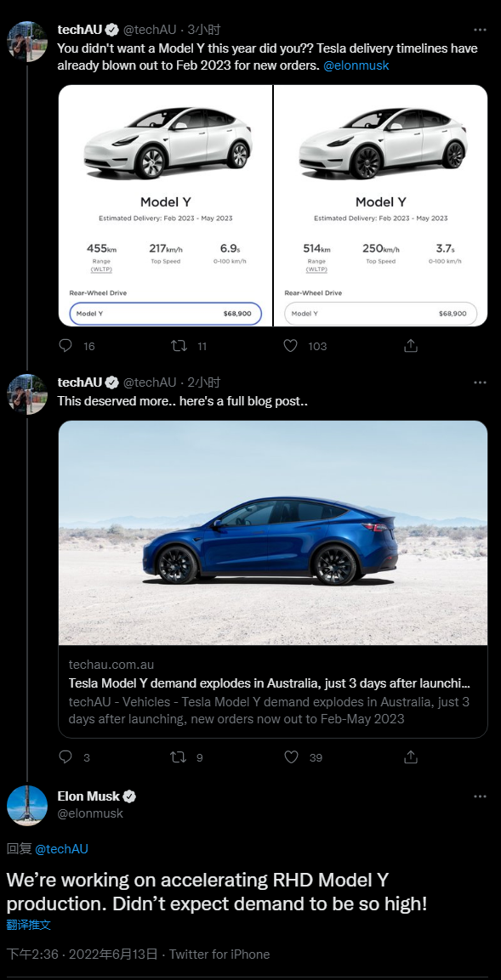Like the tweet with 103 likes
The width and height of the screenshot is (501, 980).
(x=290, y=346)
